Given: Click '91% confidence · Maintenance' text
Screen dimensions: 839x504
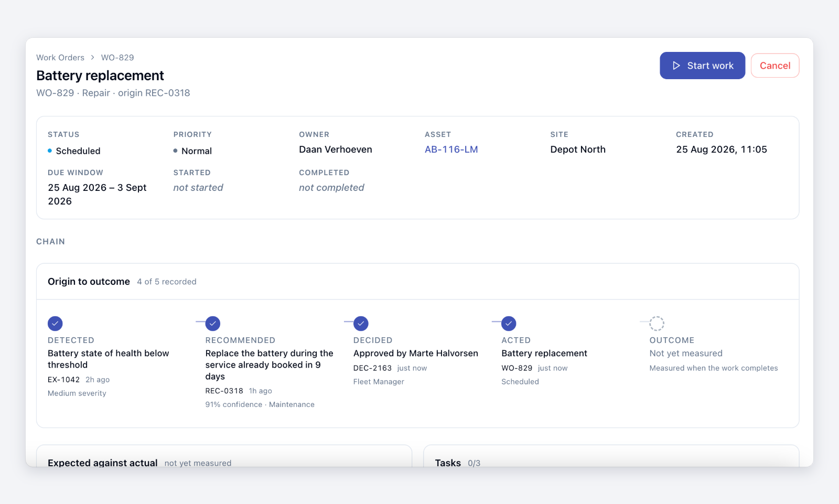Looking at the screenshot, I should click(260, 404).
